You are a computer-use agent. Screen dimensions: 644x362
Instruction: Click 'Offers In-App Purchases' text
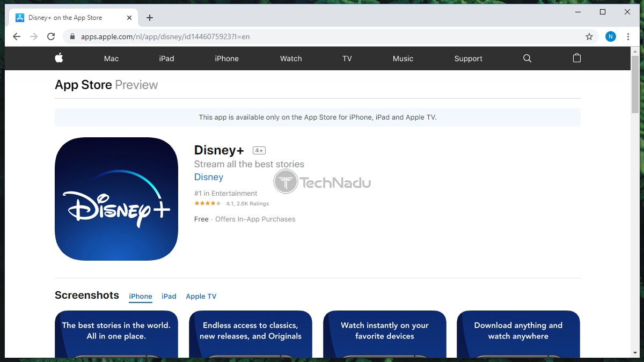(x=255, y=219)
